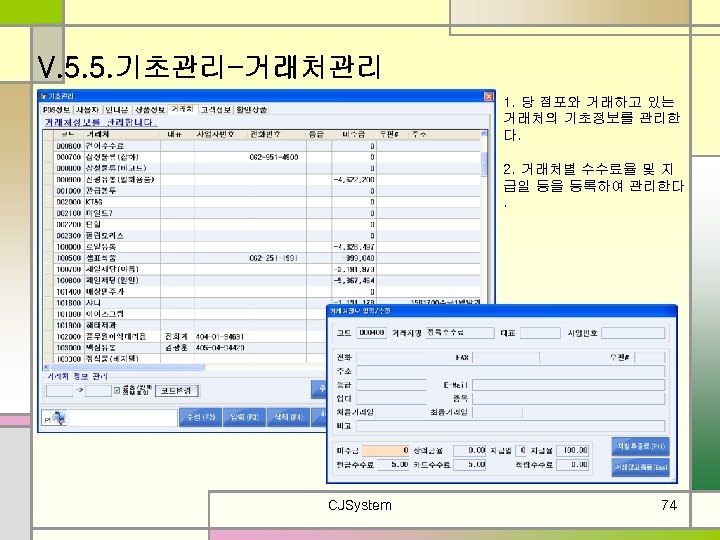
Task: Click the field showing 0.00 beside 미수금
Action: pos(470,451)
